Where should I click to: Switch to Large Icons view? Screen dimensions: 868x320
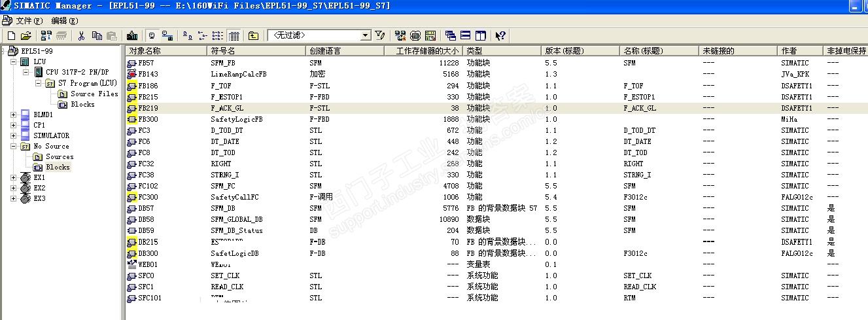(x=188, y=35)
